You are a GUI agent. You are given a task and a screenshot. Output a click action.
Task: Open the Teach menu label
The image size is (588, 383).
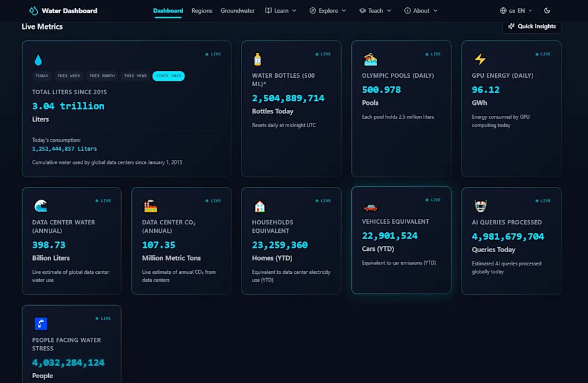pos(375,10)
